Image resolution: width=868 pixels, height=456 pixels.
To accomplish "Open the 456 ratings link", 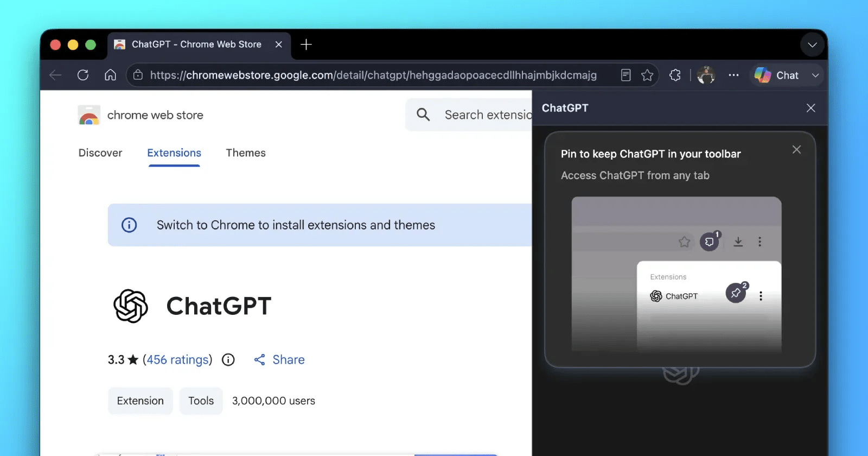I will (x=177, y=360).
